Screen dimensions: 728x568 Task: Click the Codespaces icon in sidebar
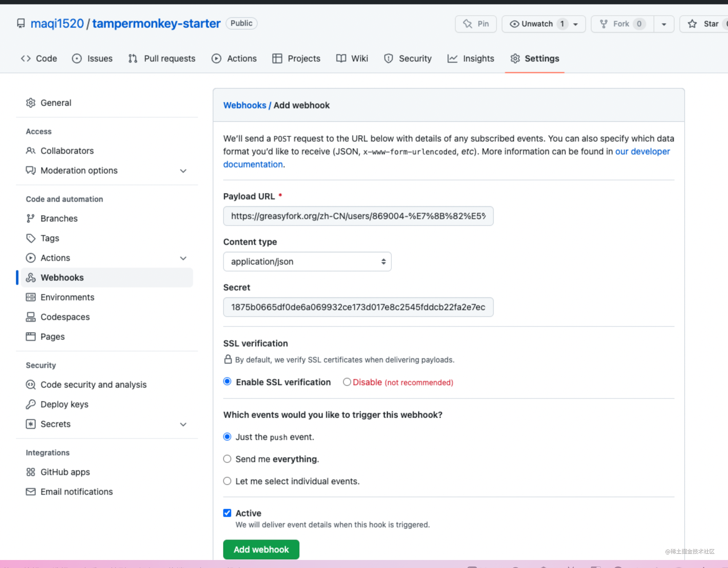click(x=31, y=317)
